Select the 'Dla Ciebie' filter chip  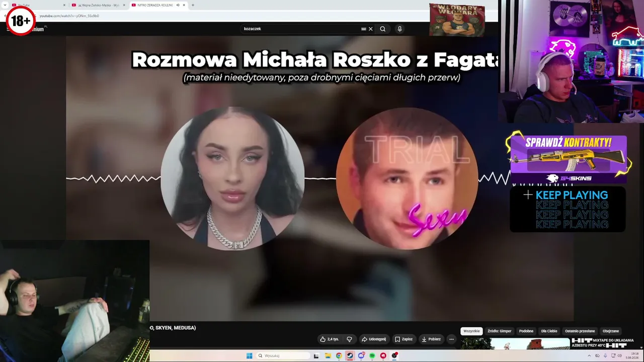click(x=549, y=331)
